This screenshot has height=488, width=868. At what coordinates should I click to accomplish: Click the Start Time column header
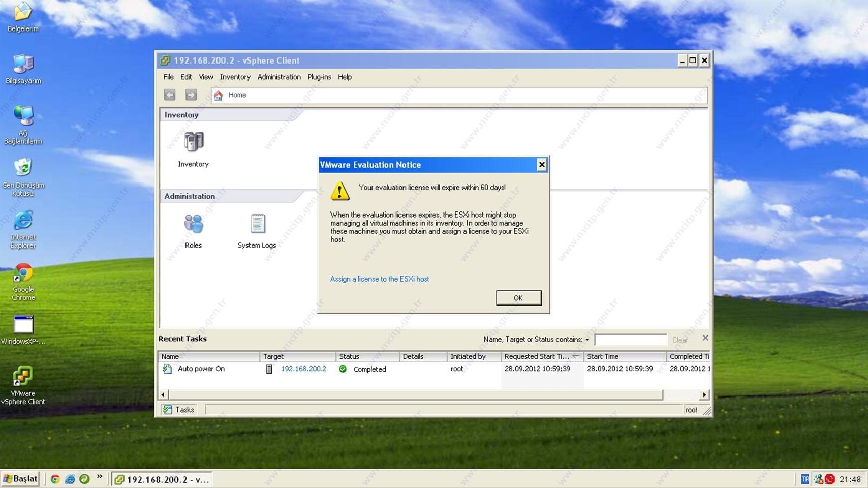pyautogui.click(x=625, y=357)
